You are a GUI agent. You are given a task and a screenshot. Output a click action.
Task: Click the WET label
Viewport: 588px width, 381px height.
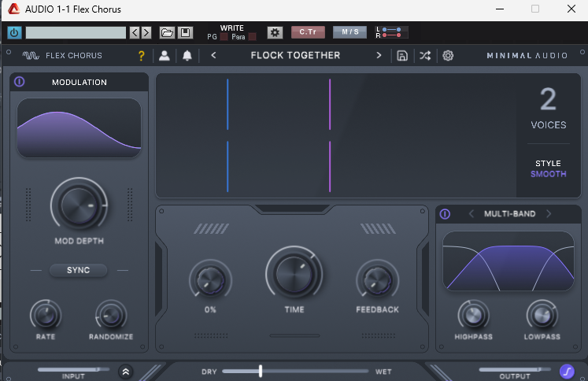click(x=383, y=372)
